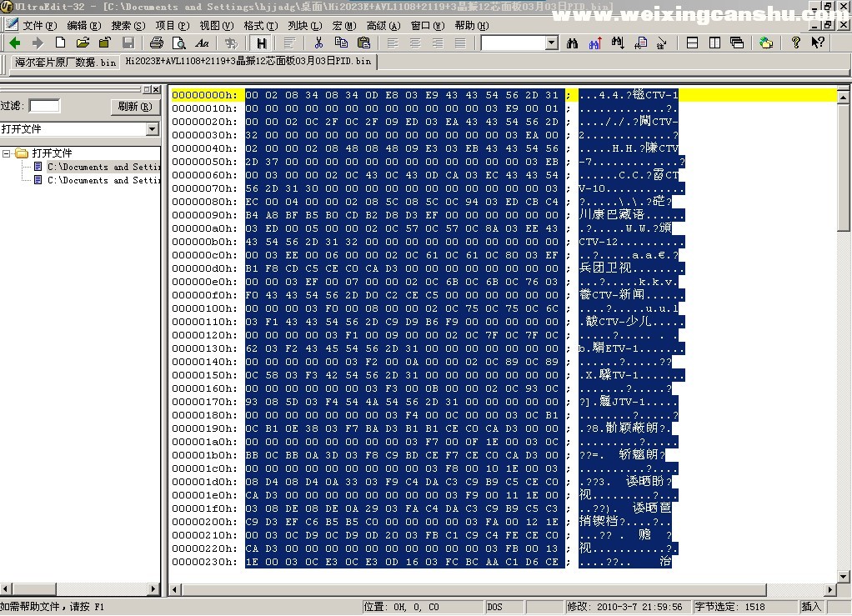The width and height of the screenshot is (852, 616).
Task: Open the 宏(M) menu
Action: (x=344, y=26)
